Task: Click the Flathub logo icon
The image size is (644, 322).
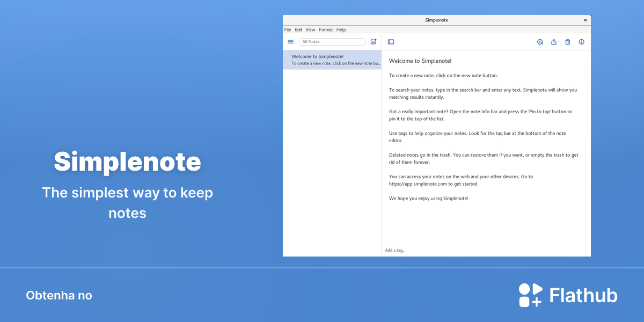Action: (x=530, y=295)
